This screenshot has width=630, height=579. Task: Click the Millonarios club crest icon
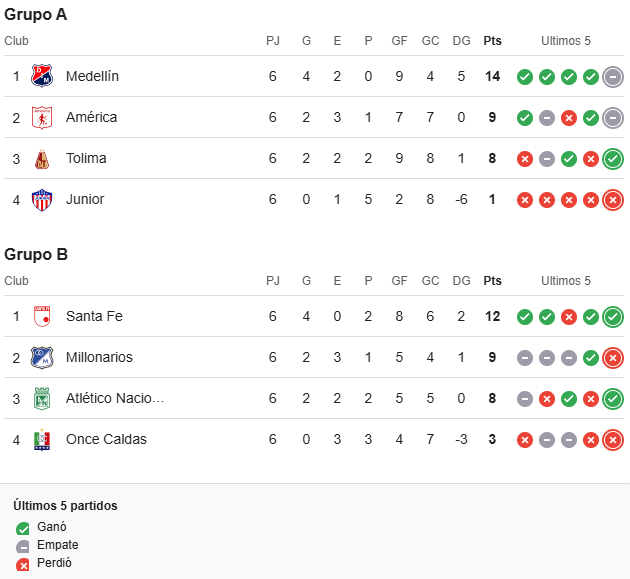point(41,357)
